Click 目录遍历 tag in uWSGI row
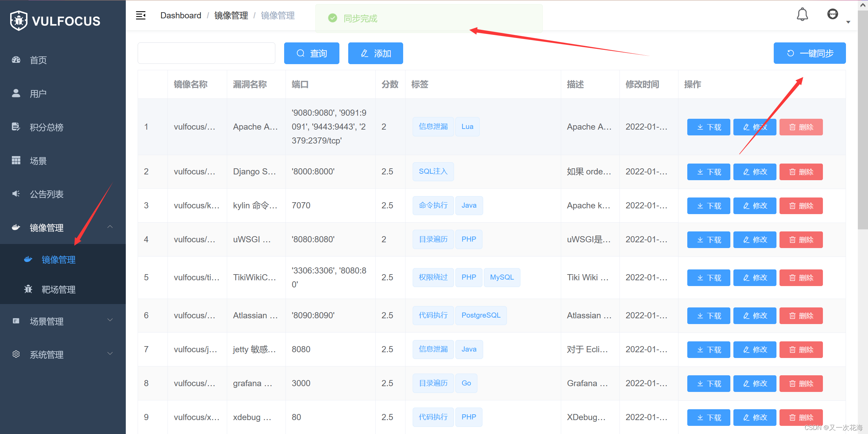The image size is (868, 434). tap(433, 239)
